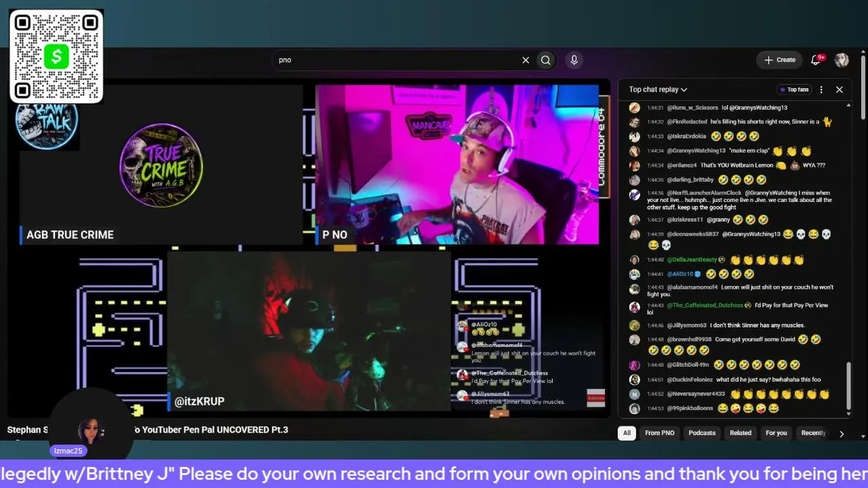The image size is (868, 488).
Task: Click @NerffLauncherAlarmClock chat avatar
Action: [x=635, y=195]
